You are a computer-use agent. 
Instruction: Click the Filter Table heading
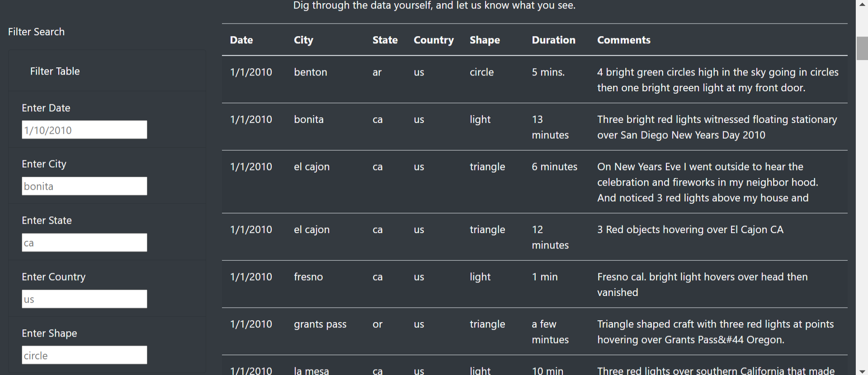55,71
